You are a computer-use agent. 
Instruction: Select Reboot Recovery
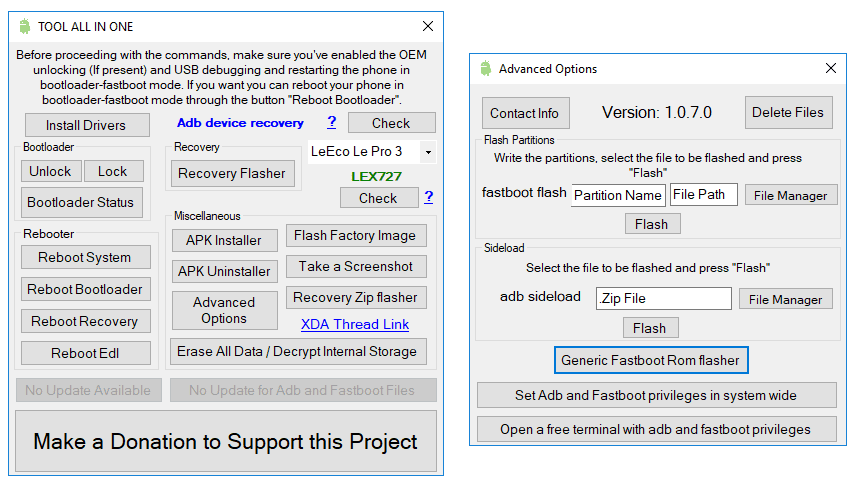click(x=86, y=321)
